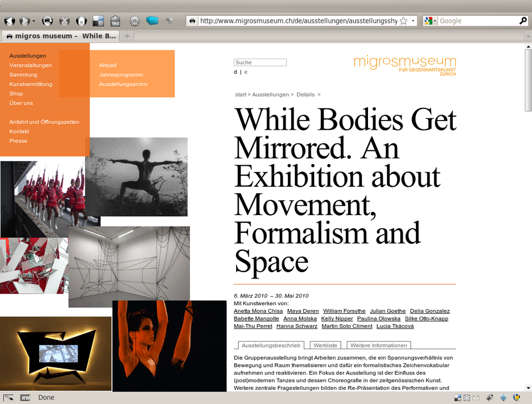Open the Presse page
Screen dimensions: 532x404
pos(18,141)
